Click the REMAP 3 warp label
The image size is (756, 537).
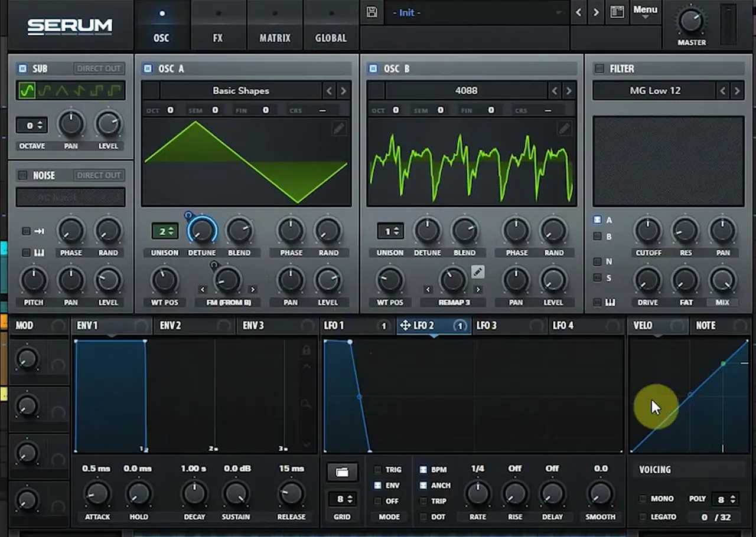[453, 302]
